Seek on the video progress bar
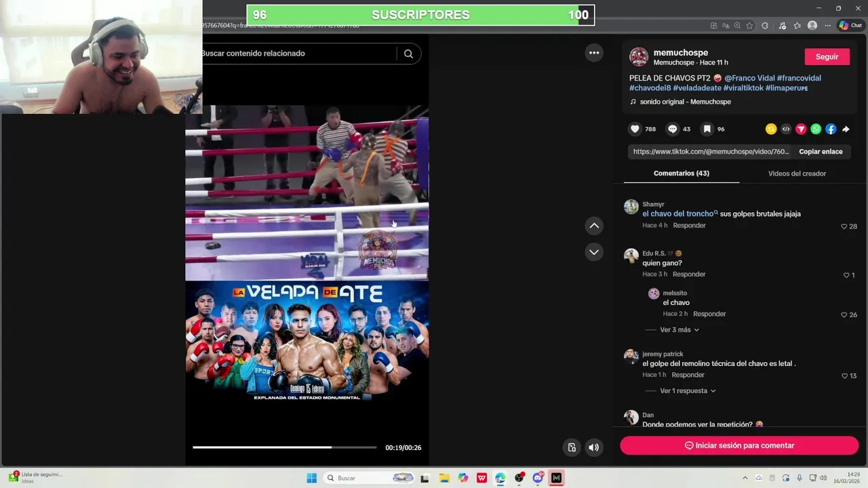The height and width of the screenshot is (488, 868). click(284, 447)
